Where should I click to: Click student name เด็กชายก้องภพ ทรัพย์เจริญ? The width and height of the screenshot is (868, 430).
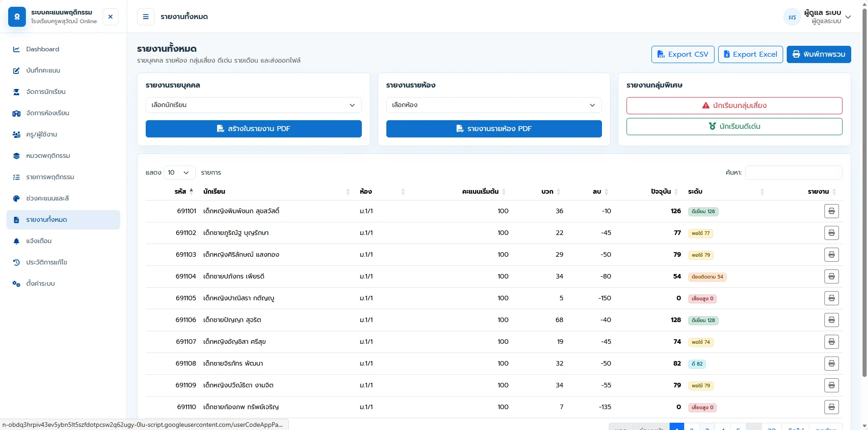(x=241, y=407)
